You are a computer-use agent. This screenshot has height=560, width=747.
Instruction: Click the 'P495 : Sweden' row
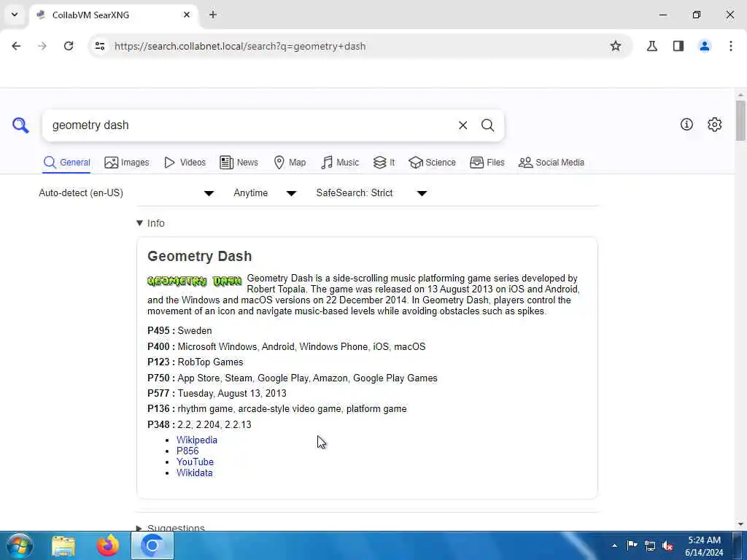[179, 330]
